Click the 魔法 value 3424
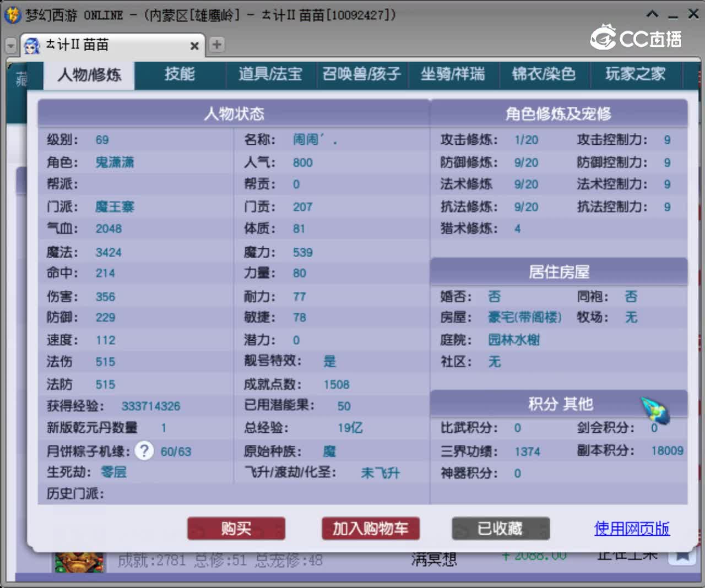705x588 pixels. pos(109,253)
